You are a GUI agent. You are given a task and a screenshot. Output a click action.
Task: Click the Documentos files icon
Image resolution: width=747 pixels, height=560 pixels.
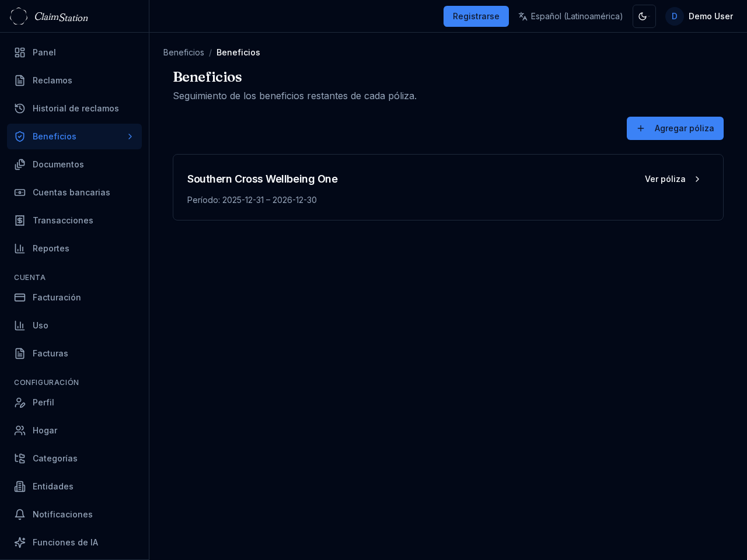coord(20,164)
